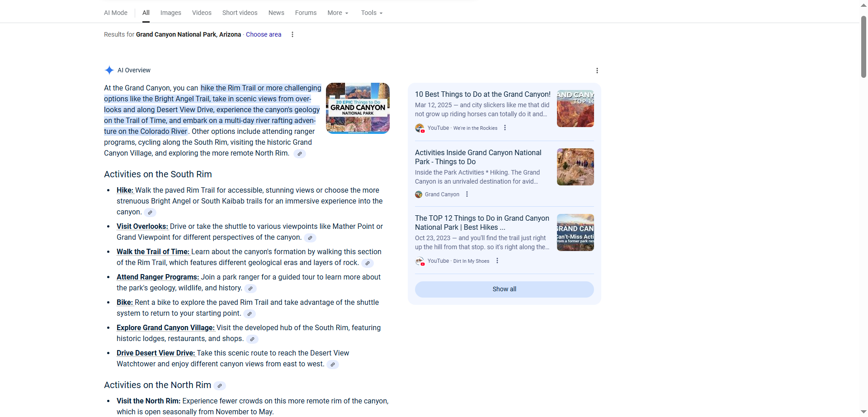The height and width of the screenshot is (417, 868).
Task: Open The TOP 12 Things to Do result
Action: pyautogui.click(x=482, y=223)
